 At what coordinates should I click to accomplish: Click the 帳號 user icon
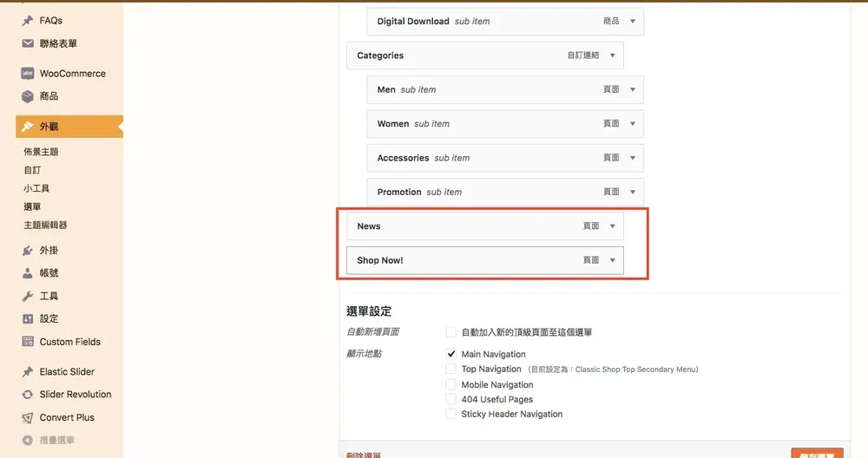tap(27, 272)
